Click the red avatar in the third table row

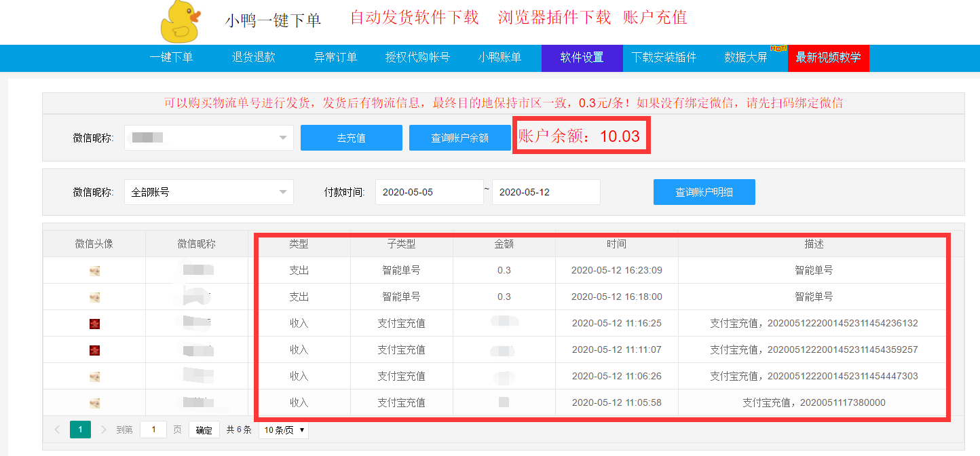pyautogui.click(x=94, y=323)
